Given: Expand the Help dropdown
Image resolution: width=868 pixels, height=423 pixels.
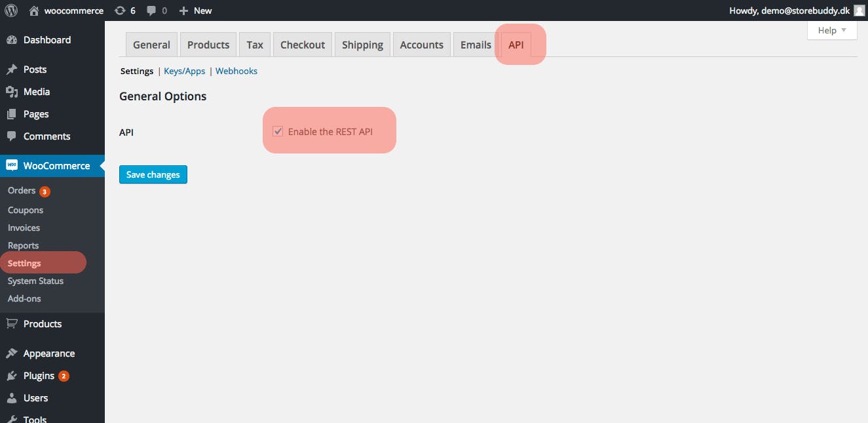Looking at the screenshot, I should click(832, 30).
